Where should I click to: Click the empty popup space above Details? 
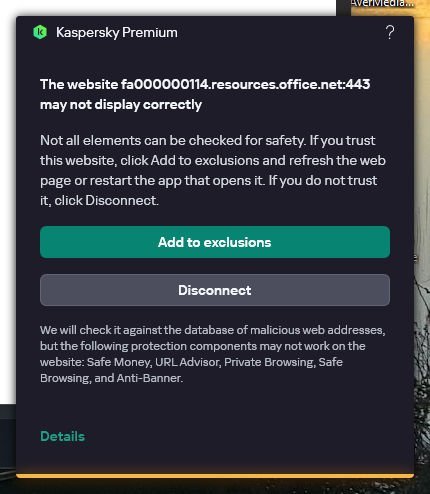pos(215,407)
